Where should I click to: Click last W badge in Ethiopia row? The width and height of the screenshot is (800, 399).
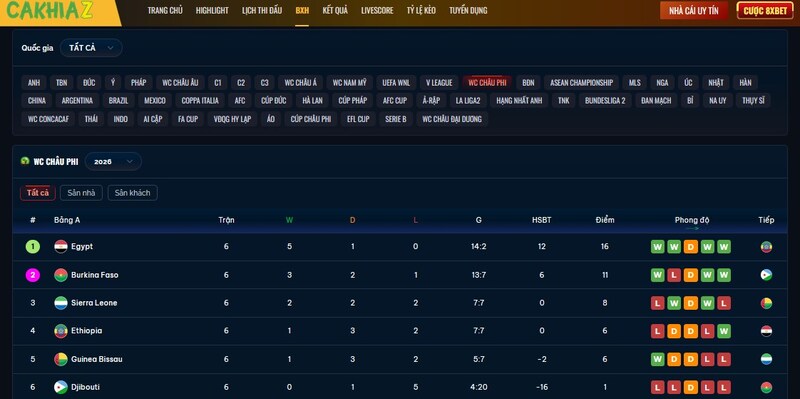(x=724, y=331)
